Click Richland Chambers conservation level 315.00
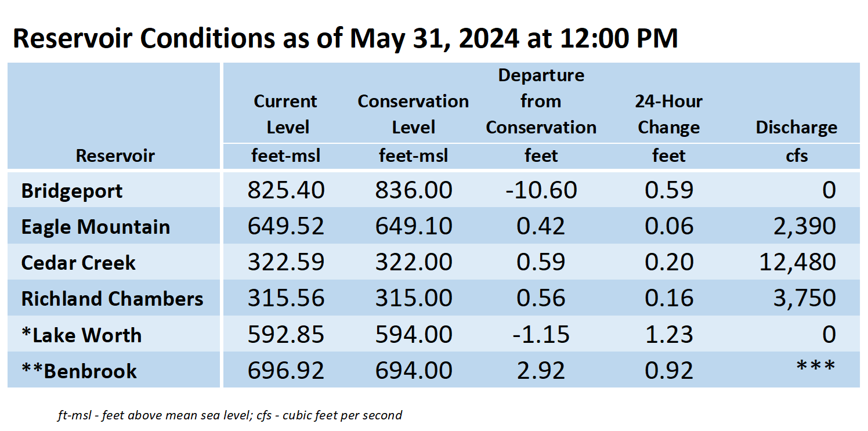Screen dimensions: 868x431 click(x=413, y=298)
